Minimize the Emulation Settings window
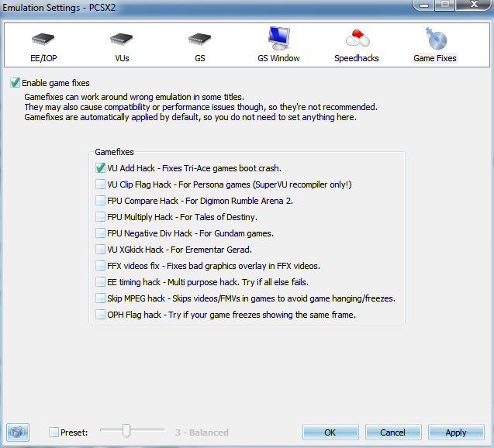This screenshot has width=494, height=448. pos(424,5)
